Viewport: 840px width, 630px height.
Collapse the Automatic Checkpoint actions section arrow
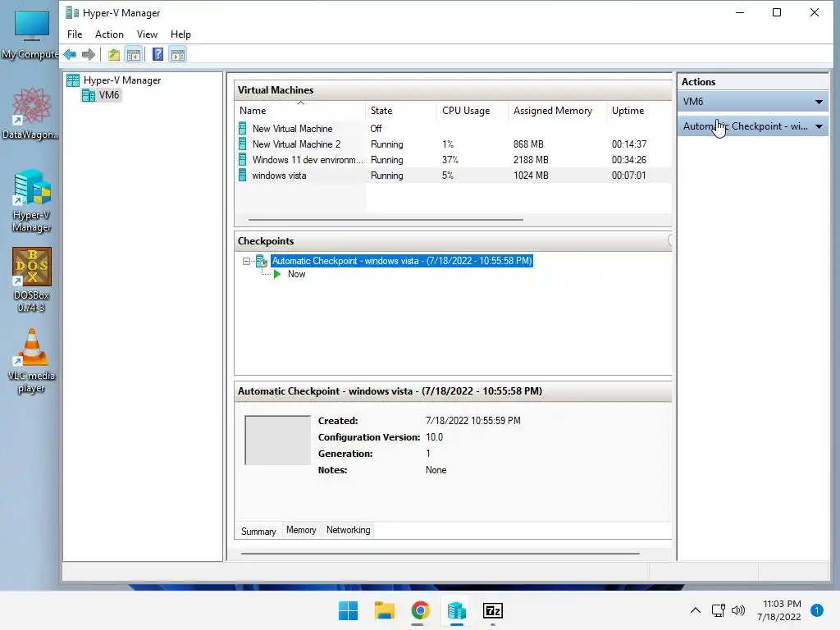pyautogui.click(x=819, y=127)
